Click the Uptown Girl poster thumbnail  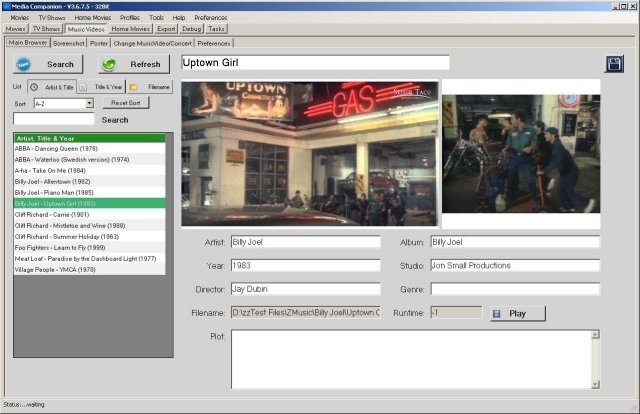[x=519, y=154]
